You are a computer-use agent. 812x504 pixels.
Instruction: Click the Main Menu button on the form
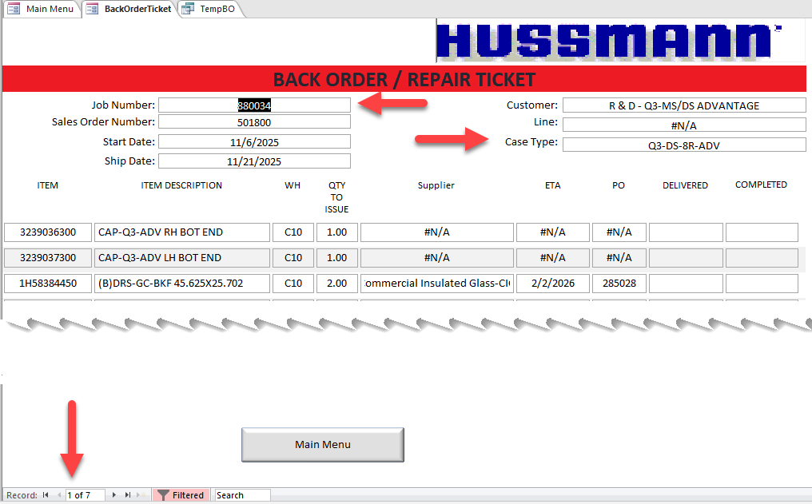point(323,444)
